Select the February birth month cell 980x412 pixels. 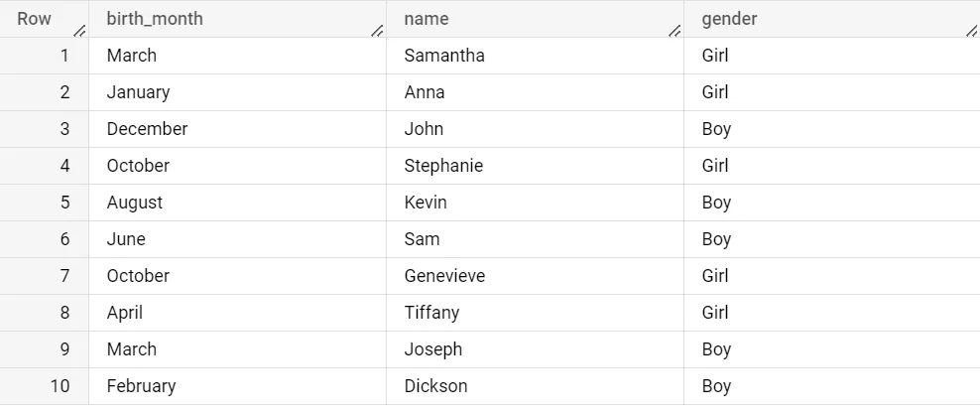coord(141,386)
